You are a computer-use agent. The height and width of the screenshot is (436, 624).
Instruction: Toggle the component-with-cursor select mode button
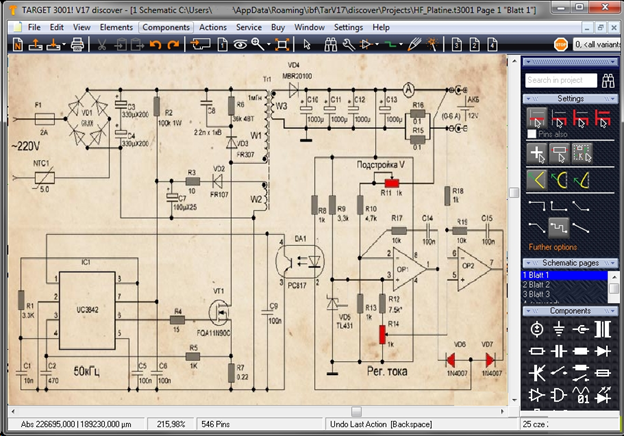559,154
